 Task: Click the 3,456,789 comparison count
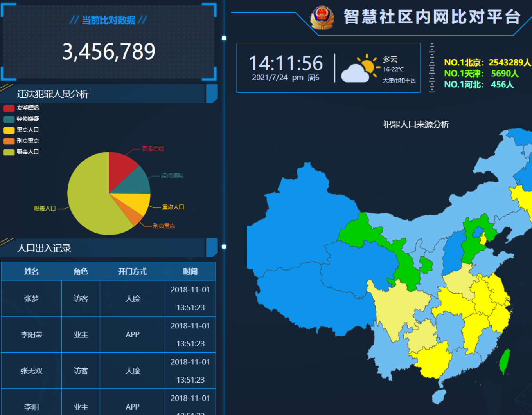[109, 52]
